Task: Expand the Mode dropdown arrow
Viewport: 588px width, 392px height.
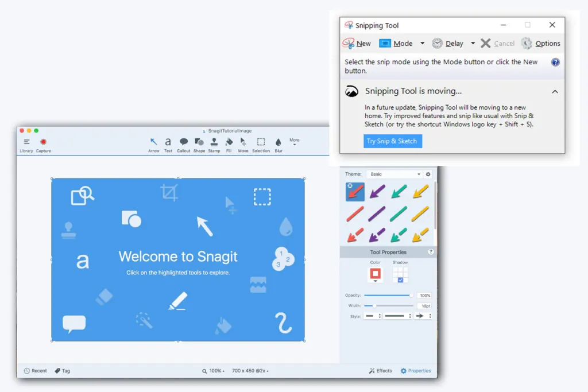Action: pyautogui.click(x=422, y=44)
